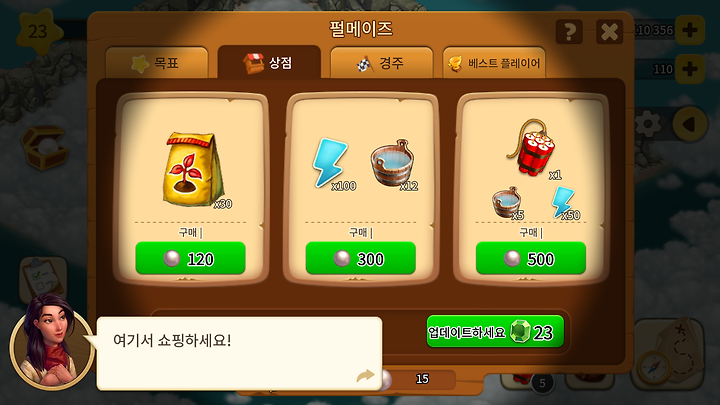Open the compass map icon
This screenshot has height=405, width=720.
click(x=669, y=354)
